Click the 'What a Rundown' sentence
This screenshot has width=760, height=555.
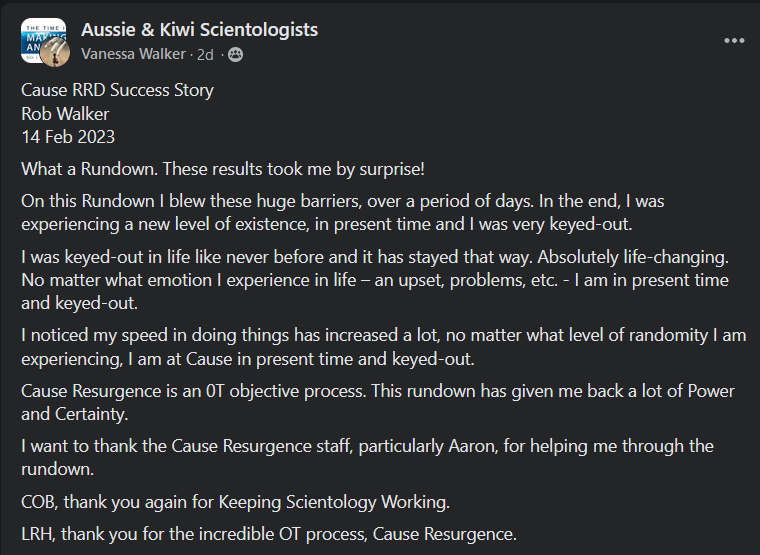pos(223,169)
